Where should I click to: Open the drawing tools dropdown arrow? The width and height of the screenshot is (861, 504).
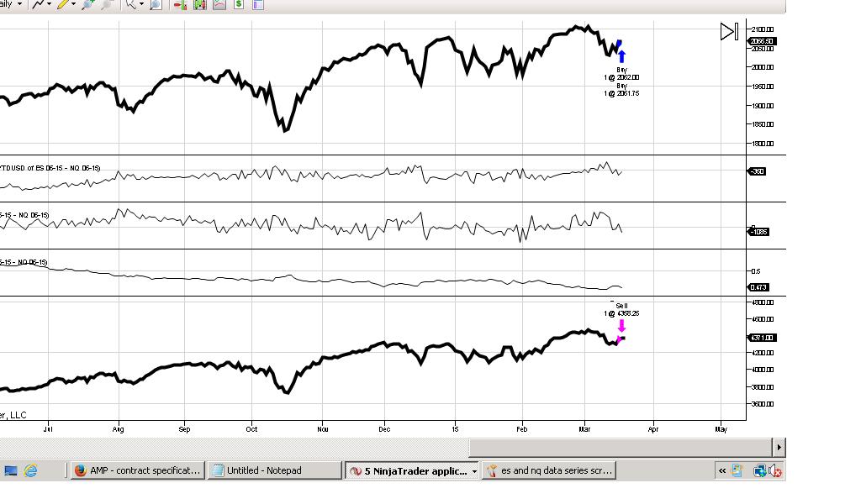[73, 4]
